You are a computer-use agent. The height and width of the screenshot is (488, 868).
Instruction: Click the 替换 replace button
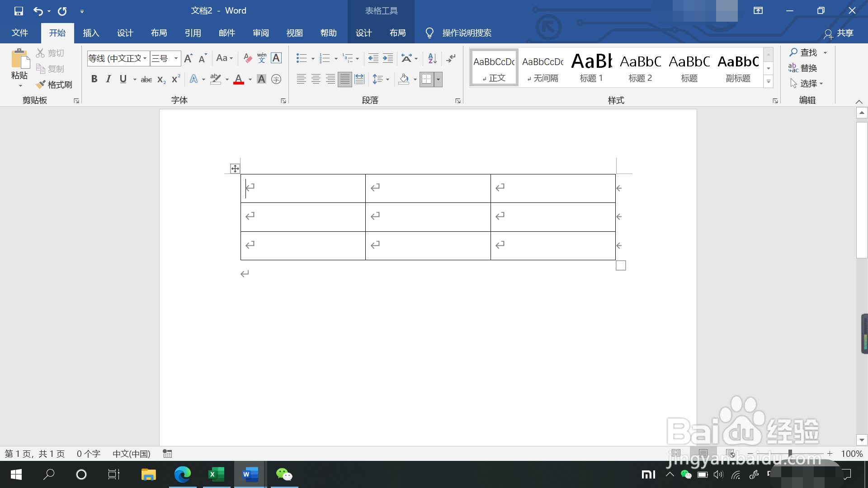pyautogui.click(x=803, y=68)
